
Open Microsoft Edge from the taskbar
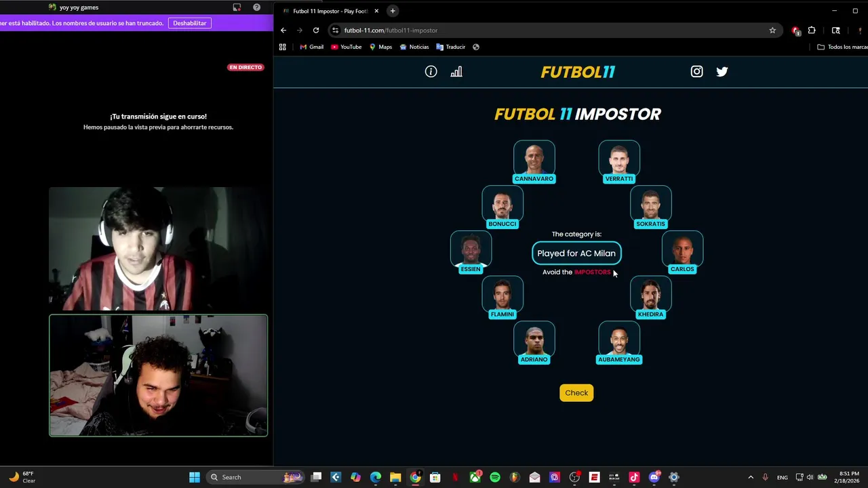click(x=376, y=477)
